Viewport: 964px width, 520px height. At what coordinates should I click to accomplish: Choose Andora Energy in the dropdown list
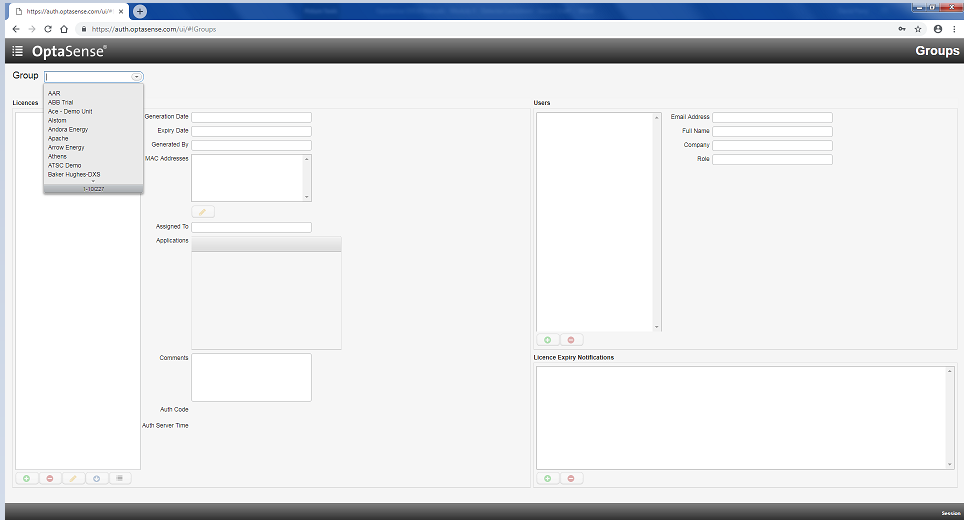68,129
